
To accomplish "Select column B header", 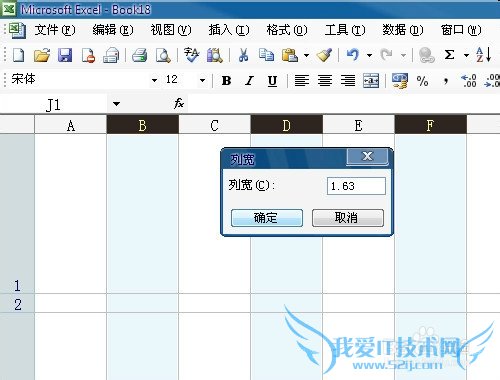I will (142, 125).
